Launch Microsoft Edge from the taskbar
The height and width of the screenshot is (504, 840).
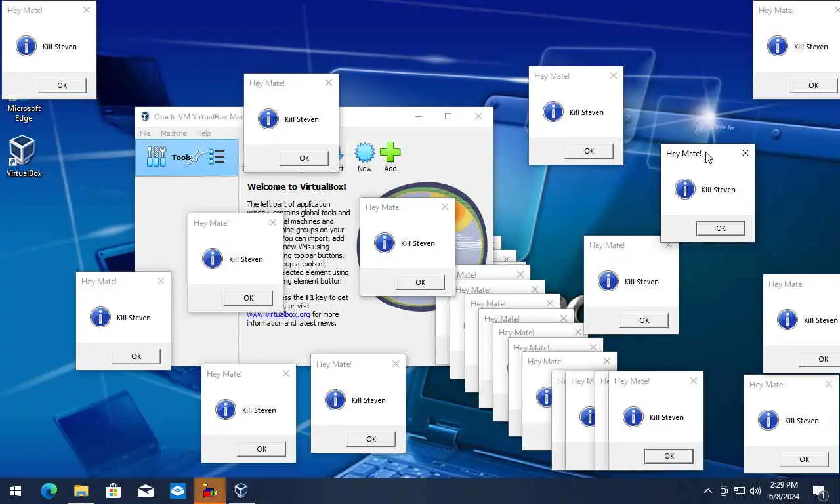tap(49, 490)
